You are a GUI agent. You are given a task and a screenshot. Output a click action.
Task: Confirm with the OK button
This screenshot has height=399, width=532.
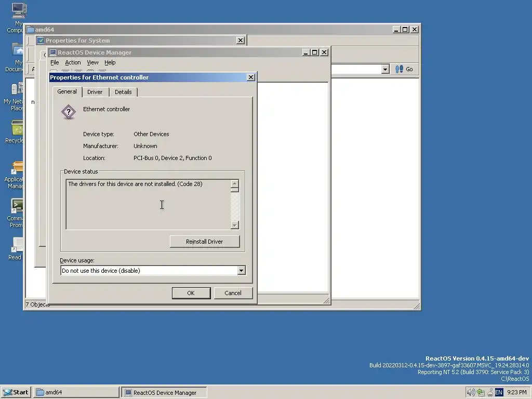[191, 293]
